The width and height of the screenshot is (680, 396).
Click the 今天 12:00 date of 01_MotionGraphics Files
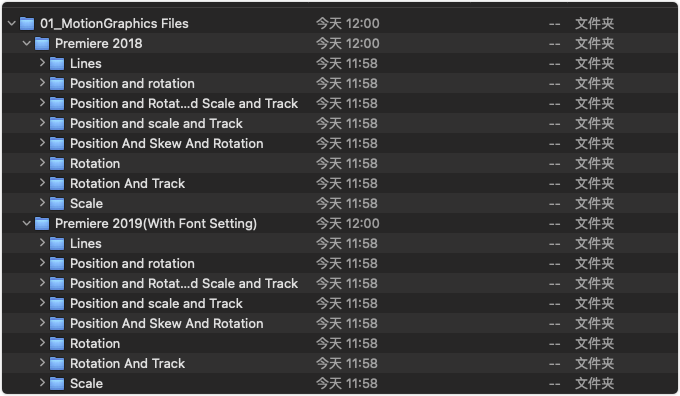(x=347, y=23)
